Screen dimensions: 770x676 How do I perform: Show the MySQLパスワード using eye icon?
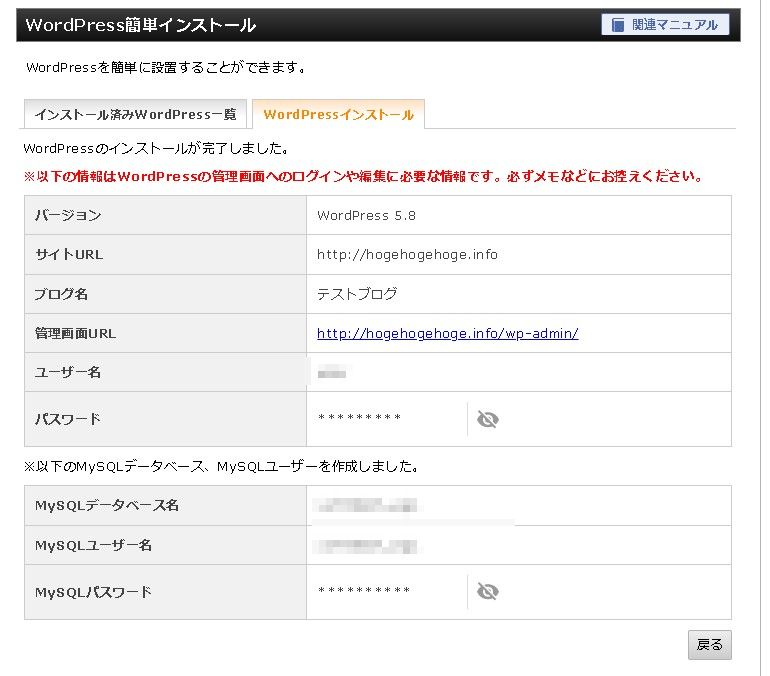pyautogui.click(x=488, y=592)
